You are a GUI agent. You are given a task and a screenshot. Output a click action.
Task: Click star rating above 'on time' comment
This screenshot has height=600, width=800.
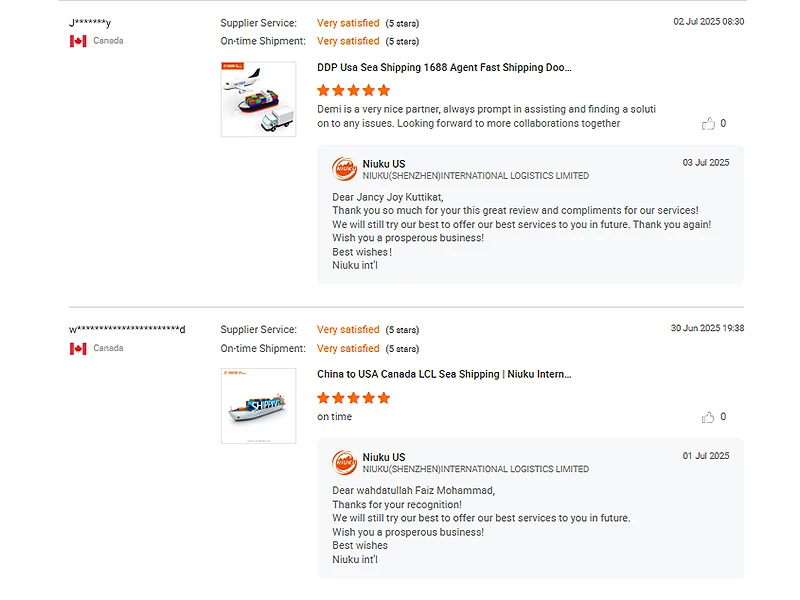(x=353, y=398)
